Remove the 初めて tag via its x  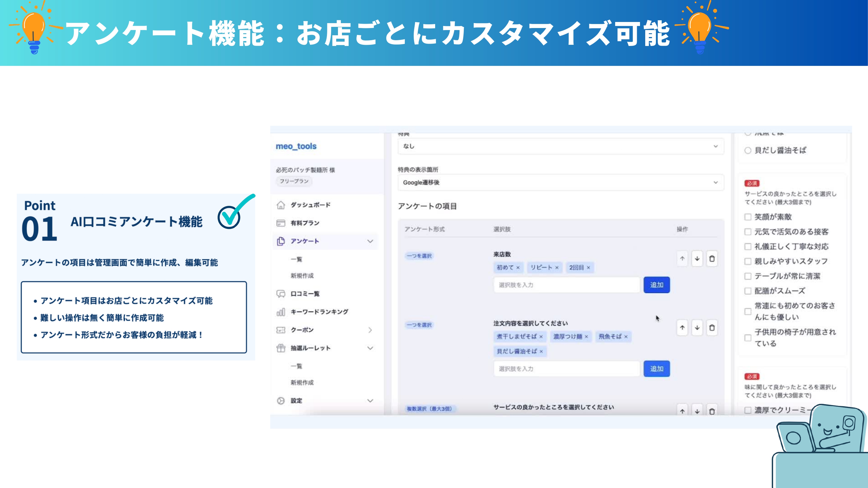pyautogui.click(x=518, y=268)
